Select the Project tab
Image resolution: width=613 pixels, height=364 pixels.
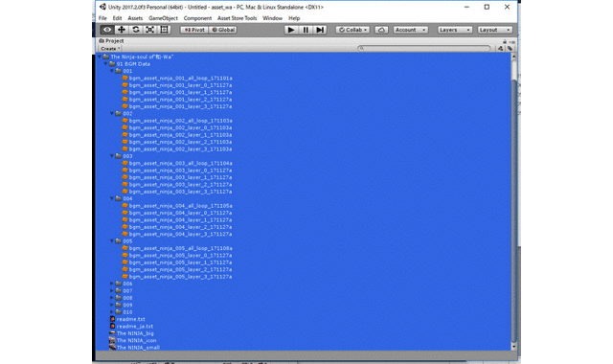click(111, 40)
